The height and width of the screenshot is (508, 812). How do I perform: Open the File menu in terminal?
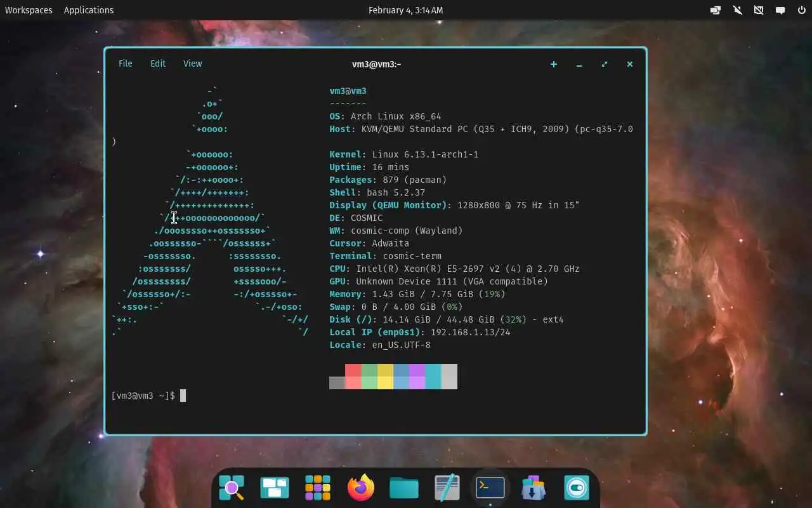(x=126, y=63)
